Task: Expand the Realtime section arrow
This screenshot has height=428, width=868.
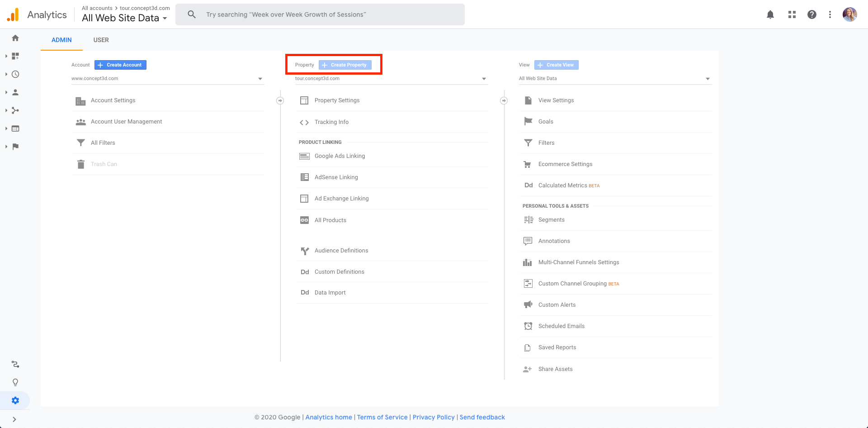Action: [x=6, y=74]
